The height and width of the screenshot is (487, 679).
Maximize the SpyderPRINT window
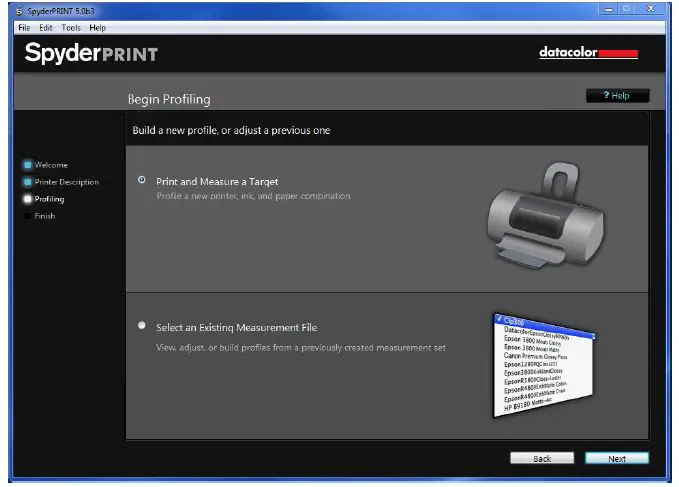coord(627,9)
